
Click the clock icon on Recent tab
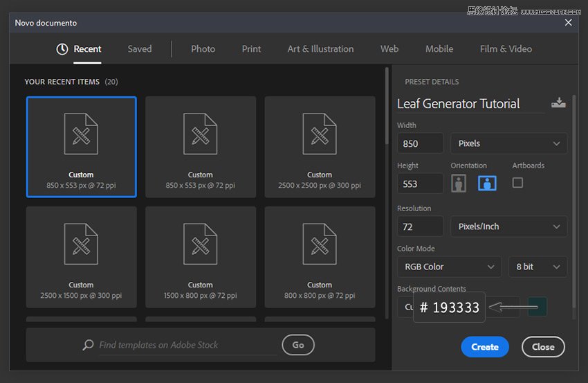point(62,49)
